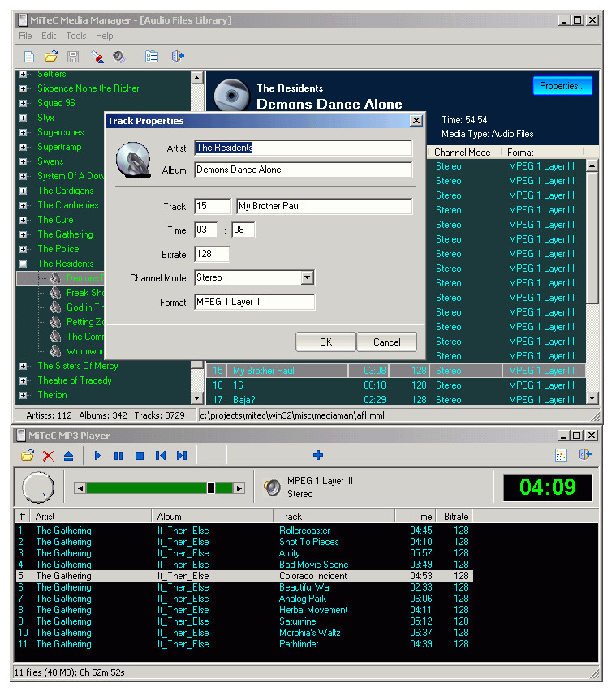Click the Bitrate field showing 128

pyautogui.click(x=213, y=255)
